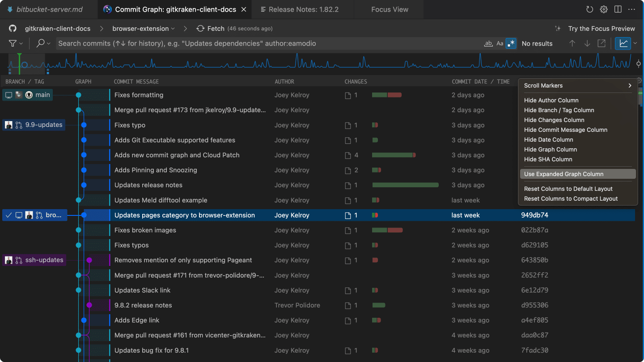Image resolution: width=644 pixels, height=362 pixels.
Task: Click the green marker on minimap timeline
Action: pyautogui.click(x=20, y=63)
